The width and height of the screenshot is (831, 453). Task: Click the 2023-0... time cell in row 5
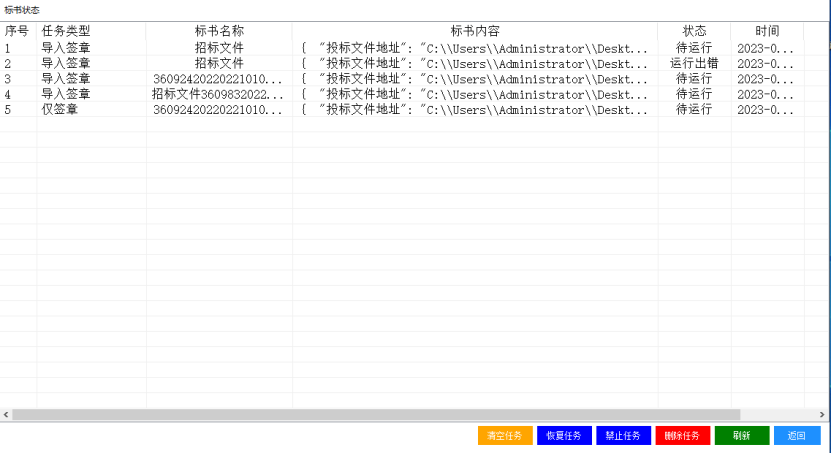(766, 110)
